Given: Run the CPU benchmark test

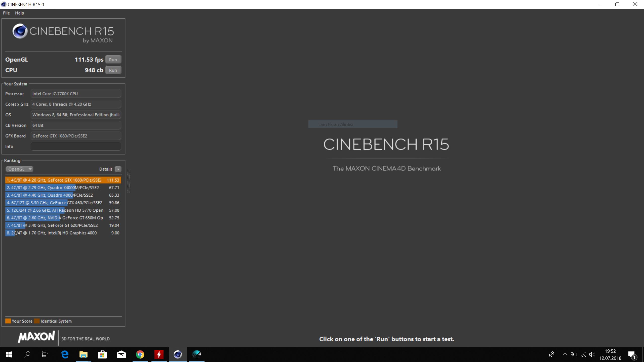Looking at the screenshot, I should (113, 70).
